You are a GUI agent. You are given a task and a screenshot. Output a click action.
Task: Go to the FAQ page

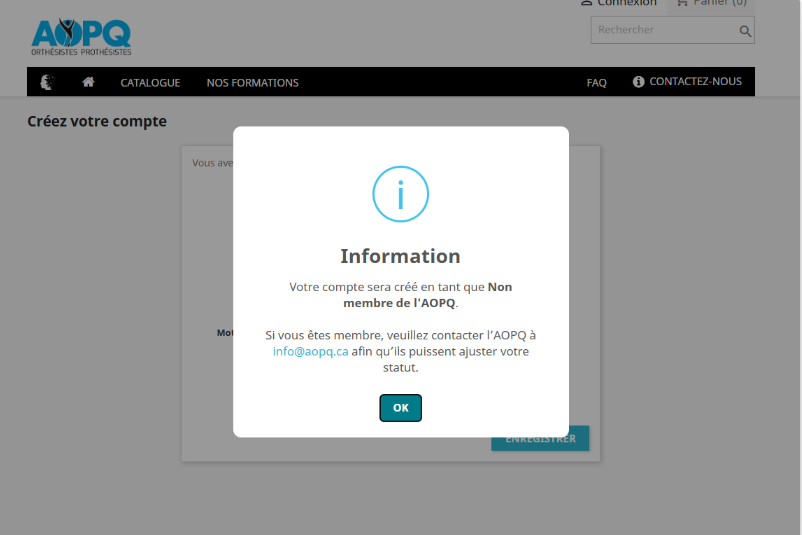coord(596,83)
